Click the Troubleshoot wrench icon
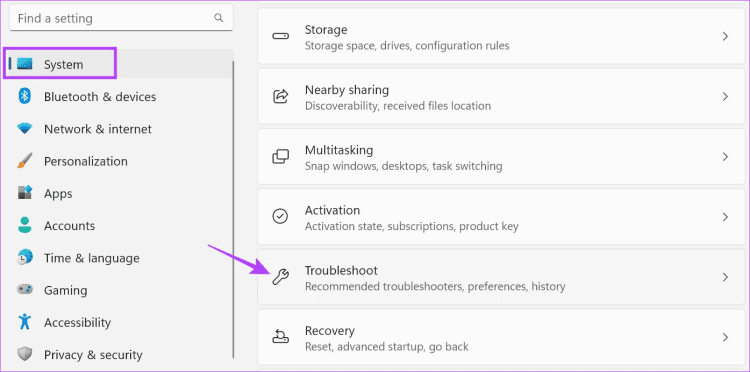 click(280, 277)
